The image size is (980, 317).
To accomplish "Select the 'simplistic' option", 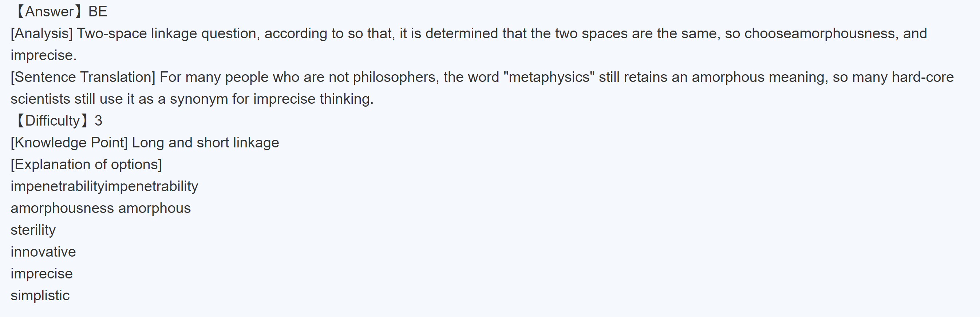I will pyautogui.click(x=40, y=296).
